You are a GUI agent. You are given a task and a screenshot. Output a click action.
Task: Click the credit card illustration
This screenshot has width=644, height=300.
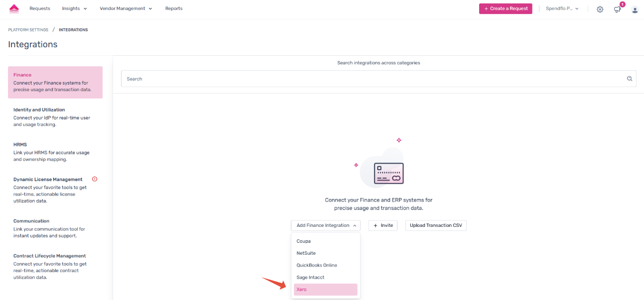tap(388, 174)
